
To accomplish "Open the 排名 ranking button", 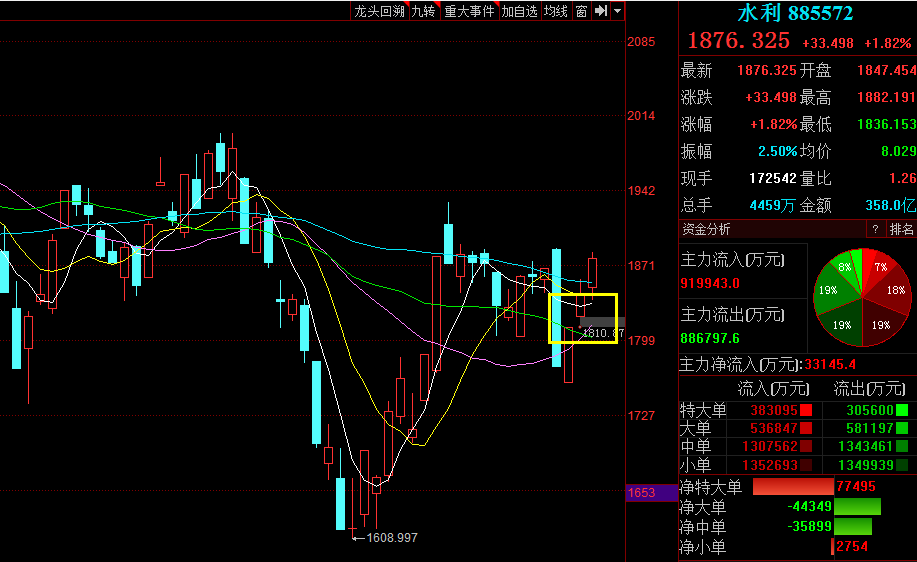I will tap(901, 229).
